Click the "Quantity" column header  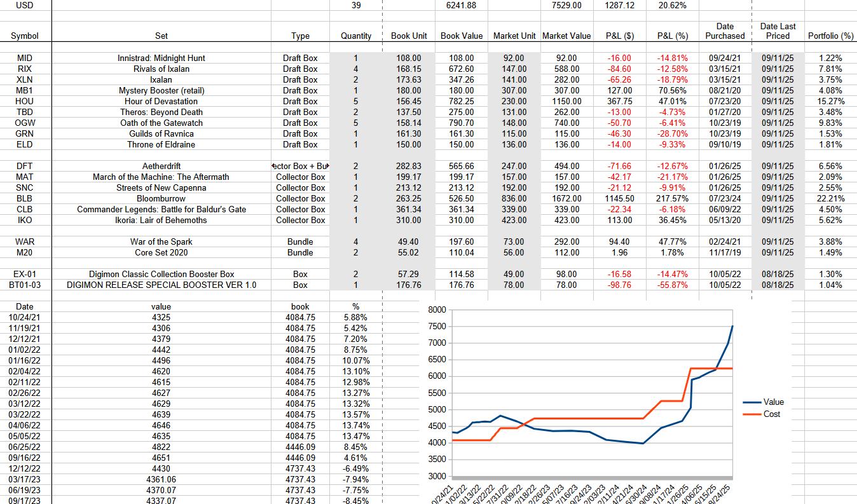point(356,36)
